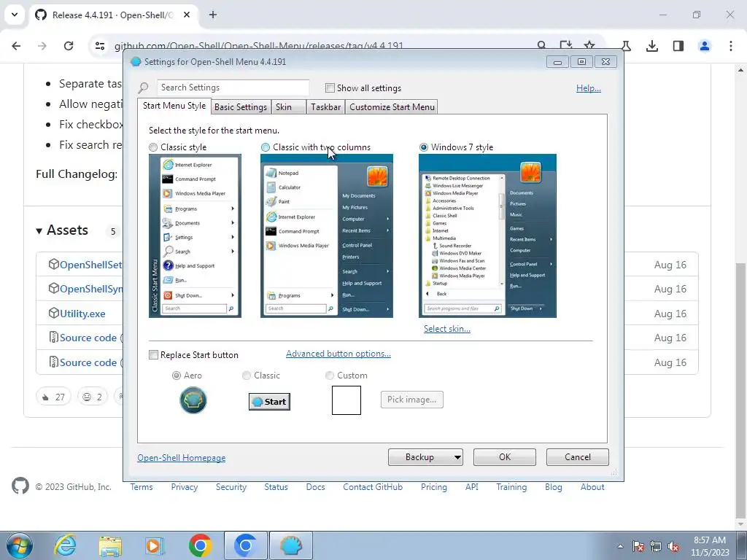
Task: Open the Chrome downloads icon
Action: coord(651,46)
